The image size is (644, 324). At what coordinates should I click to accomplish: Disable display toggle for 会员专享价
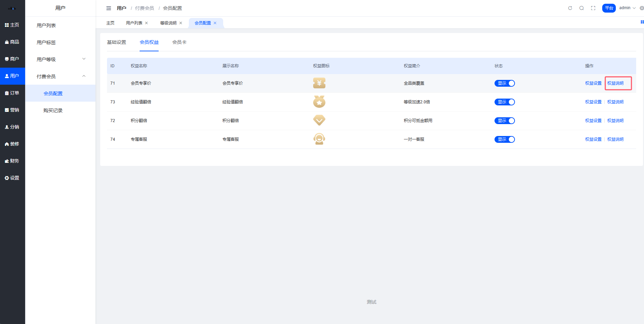click(x=504, y=83)
